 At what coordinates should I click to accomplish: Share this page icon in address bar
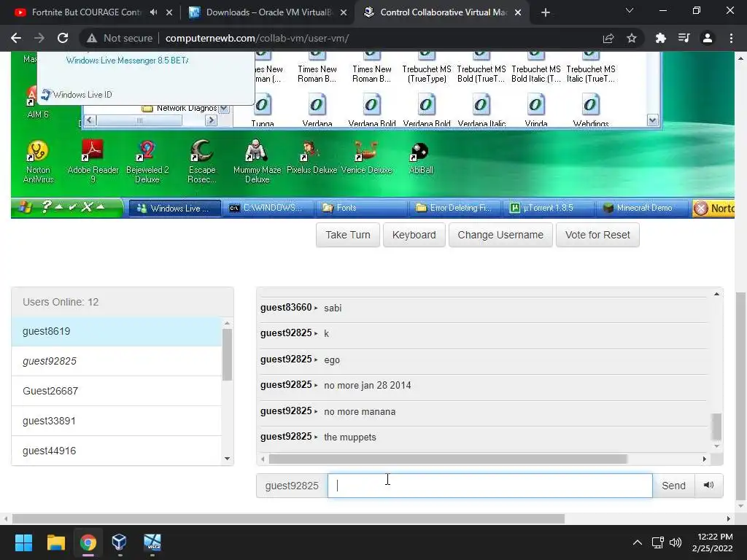pyautogui.click(x=608, y=38)
